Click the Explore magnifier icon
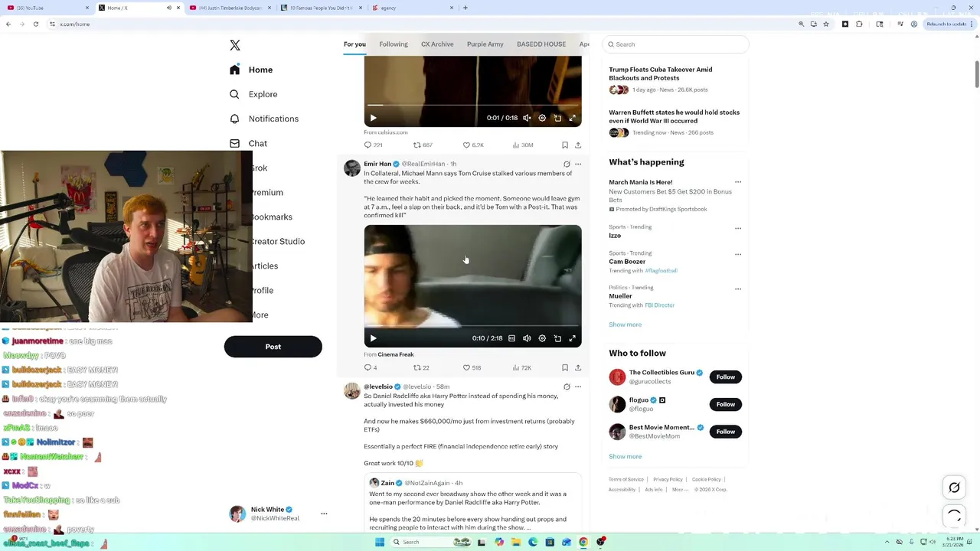980x551 pixels. [x=234, y=94]
